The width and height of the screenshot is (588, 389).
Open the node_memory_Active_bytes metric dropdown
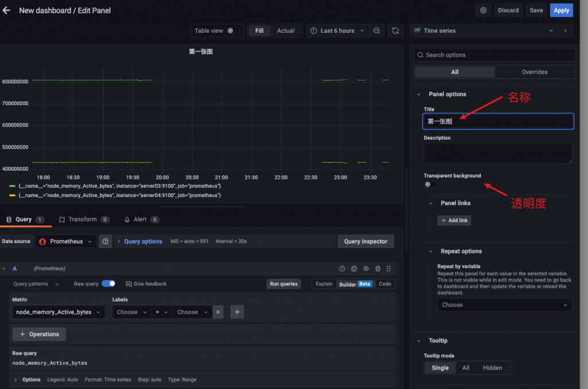[x=59, y=312]
